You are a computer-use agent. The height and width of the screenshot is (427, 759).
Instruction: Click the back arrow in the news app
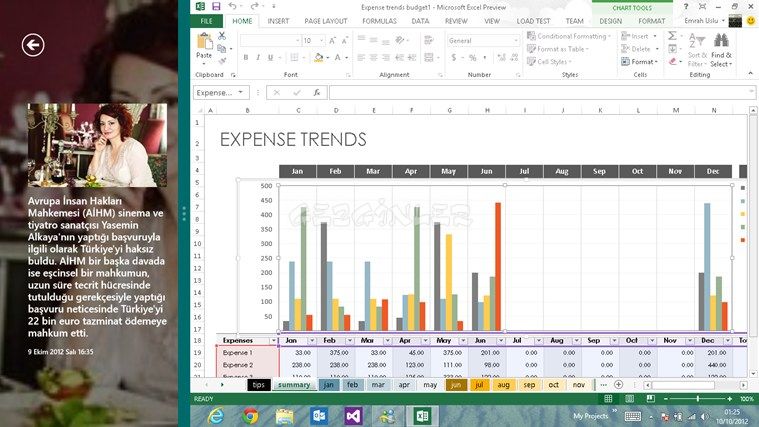(x=33, y=45)
